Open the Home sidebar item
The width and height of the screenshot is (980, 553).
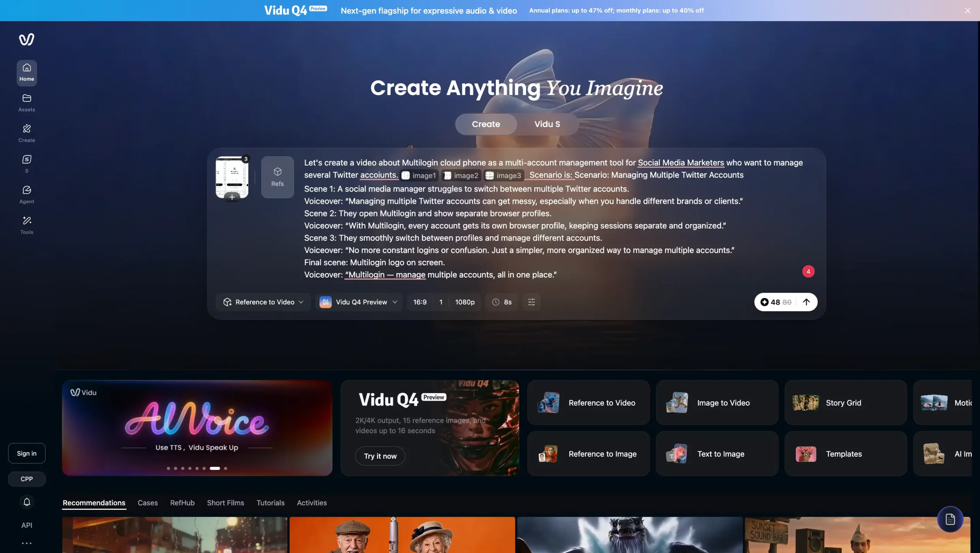tap(26, 72)
